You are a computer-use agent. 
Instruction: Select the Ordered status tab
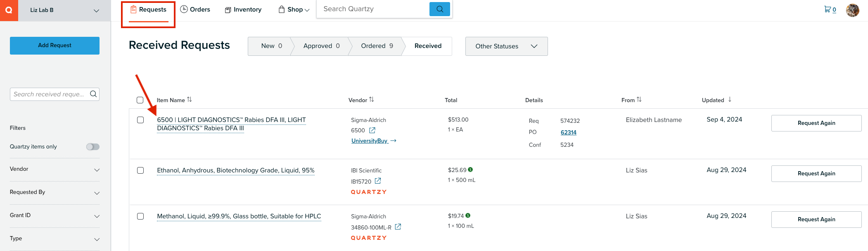pos(377,46)
